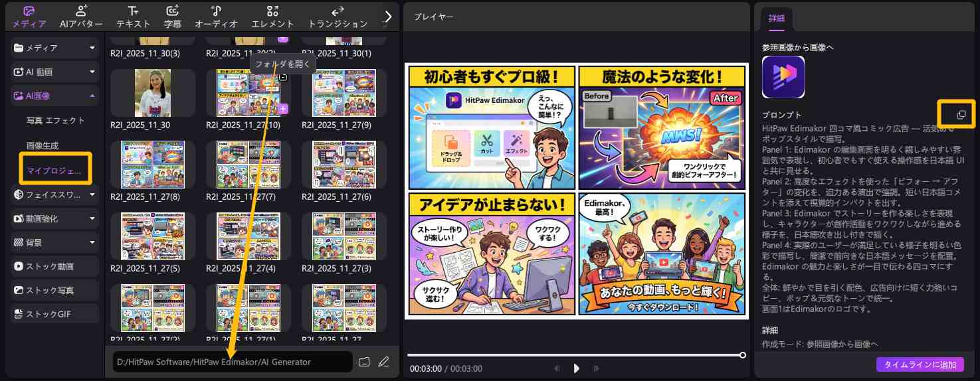Viewport: 980px width, 381px height.
Task: Open ストックGIF stock GIF library
Action: pos(55,314)
